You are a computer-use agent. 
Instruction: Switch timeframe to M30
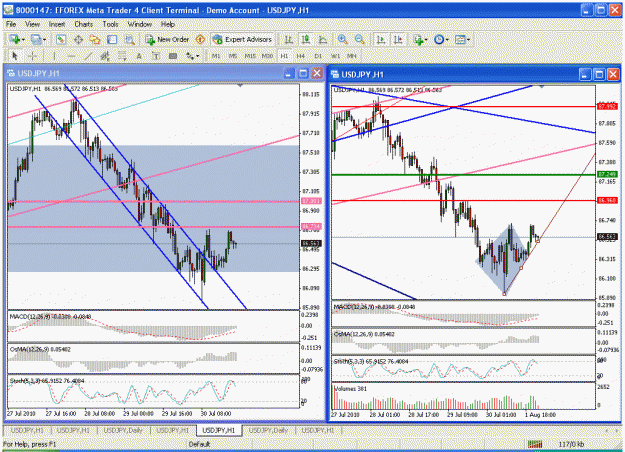[267, 56]
